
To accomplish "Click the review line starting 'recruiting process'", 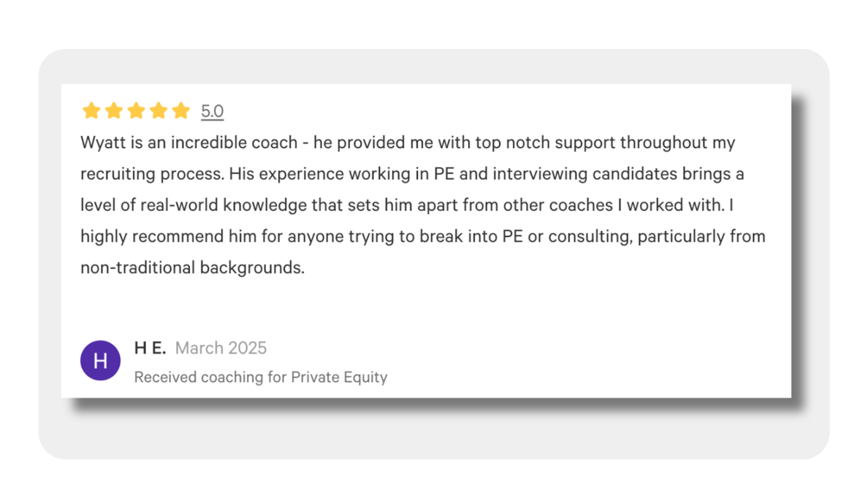I will point(412,174).
